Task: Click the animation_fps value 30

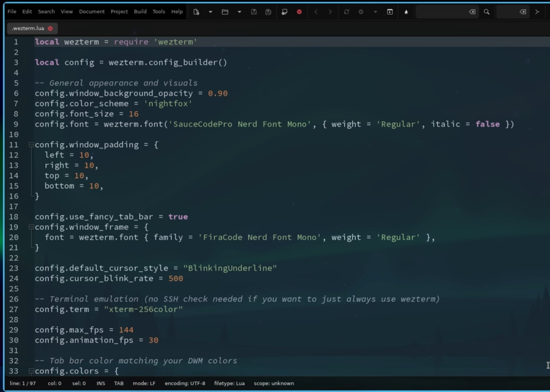Action: click(153, 340)
